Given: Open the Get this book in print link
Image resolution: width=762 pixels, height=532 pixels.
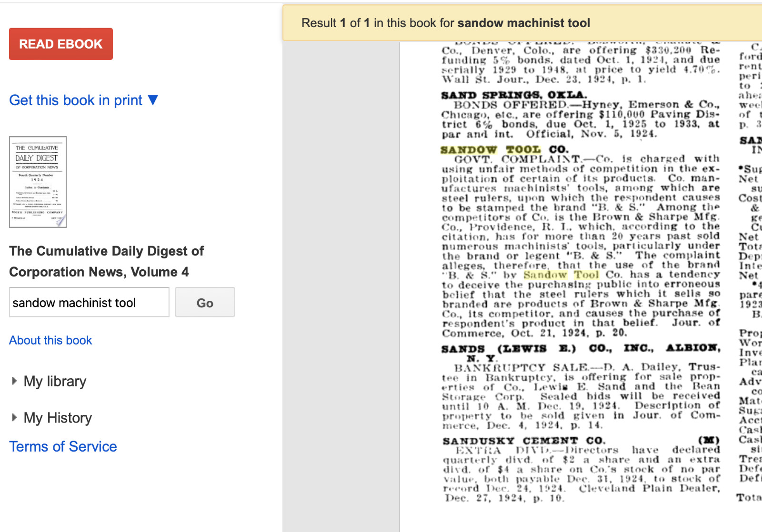Looking at the screenshot, I should click(76, 100).
